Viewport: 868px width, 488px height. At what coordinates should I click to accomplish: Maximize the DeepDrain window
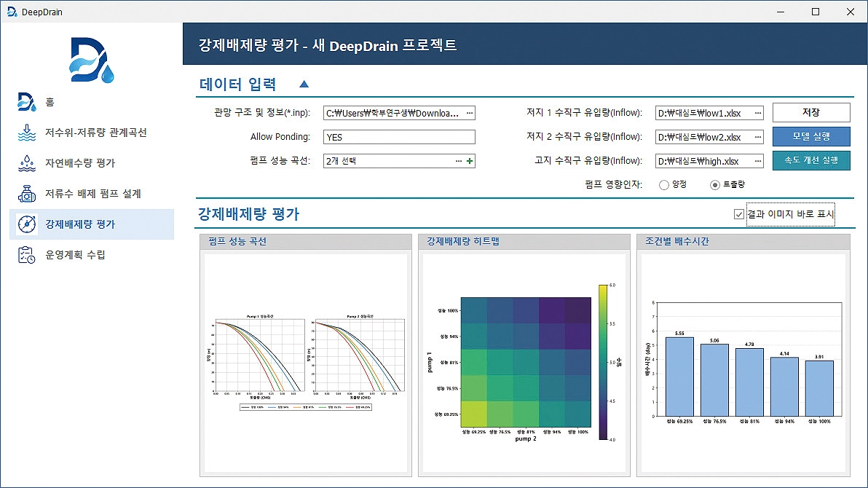pos(816,12)
